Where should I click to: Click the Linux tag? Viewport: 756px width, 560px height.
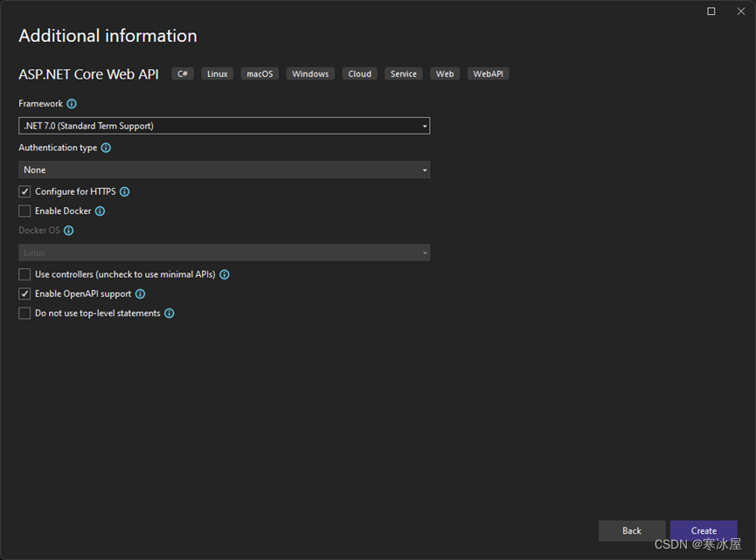pos(217,73)
